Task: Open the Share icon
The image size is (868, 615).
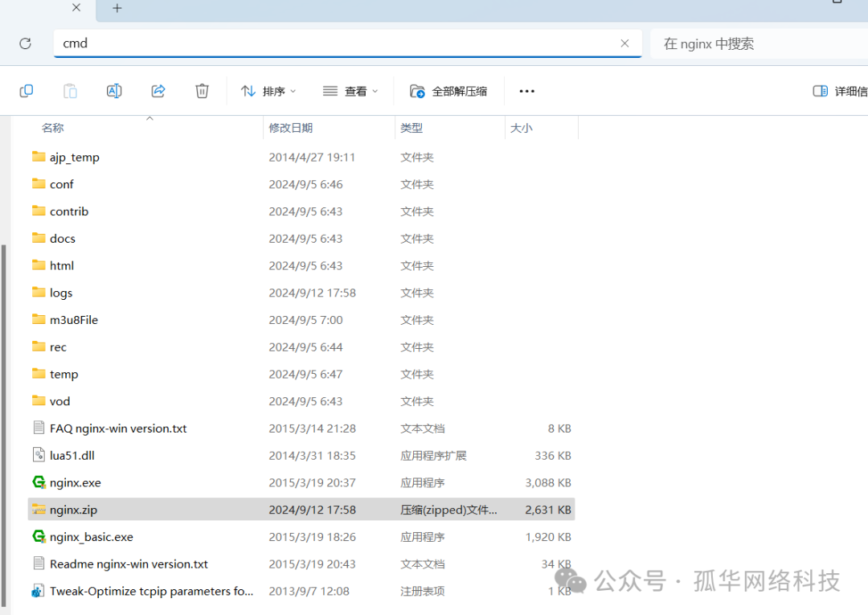Action: (x=158, y=91)
